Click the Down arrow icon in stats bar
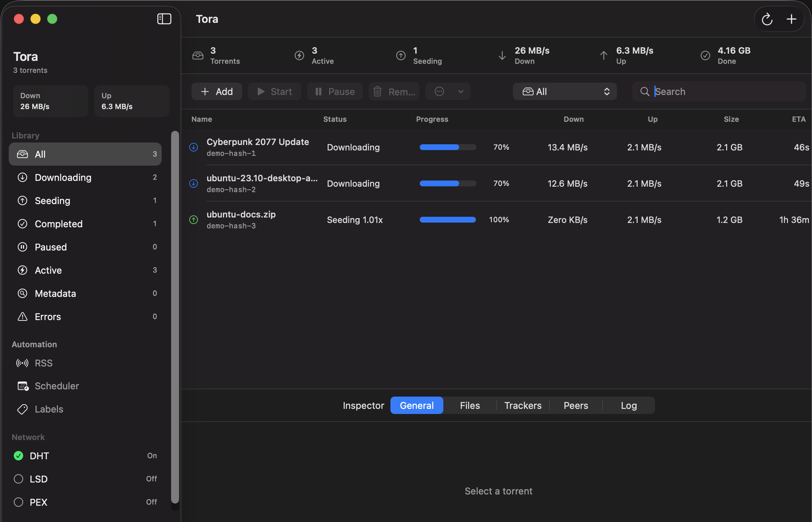Screen dimensions: 812x522 (502, 55)
